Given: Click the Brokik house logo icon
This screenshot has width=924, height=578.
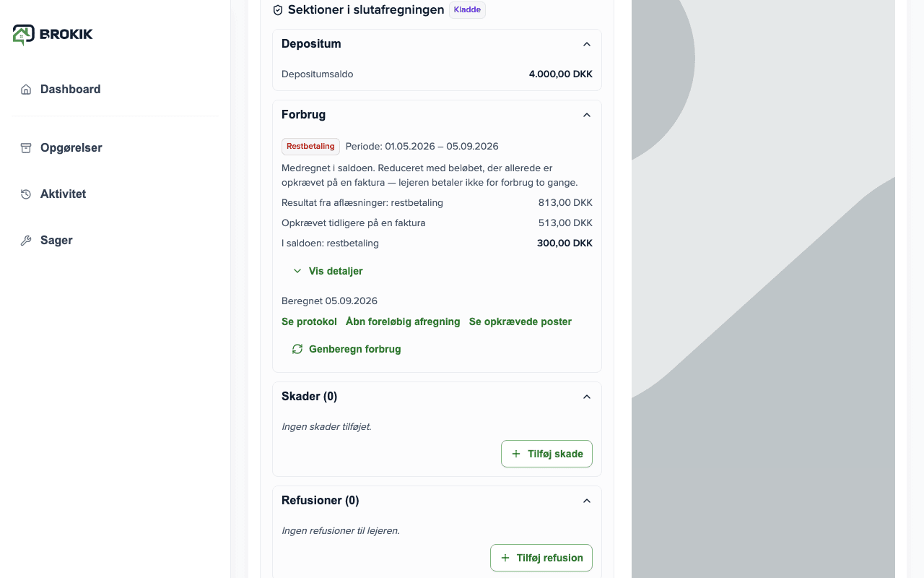Looking at the screenshot, I should tap(24, 34).
